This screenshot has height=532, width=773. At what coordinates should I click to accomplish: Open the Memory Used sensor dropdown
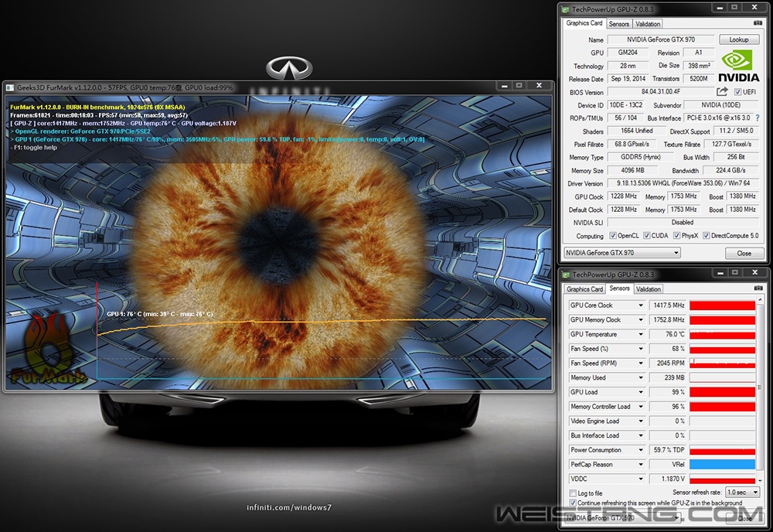[641, 377]
